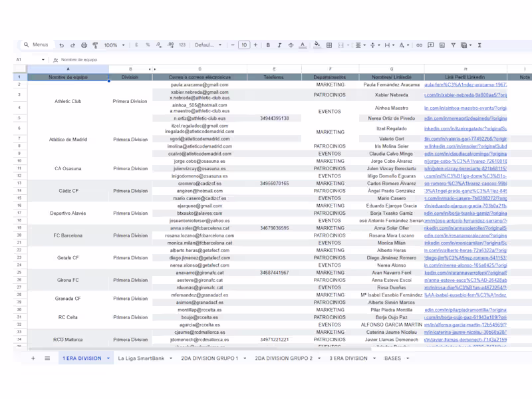Click the Functions sigma icon
532x399 pixels.
[479, 45]
